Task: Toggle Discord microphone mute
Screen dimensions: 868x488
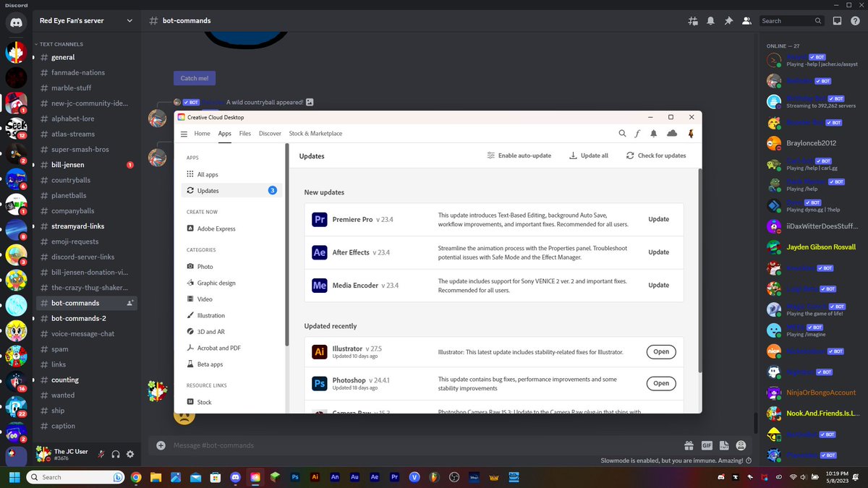Action: tap(102, 454)
